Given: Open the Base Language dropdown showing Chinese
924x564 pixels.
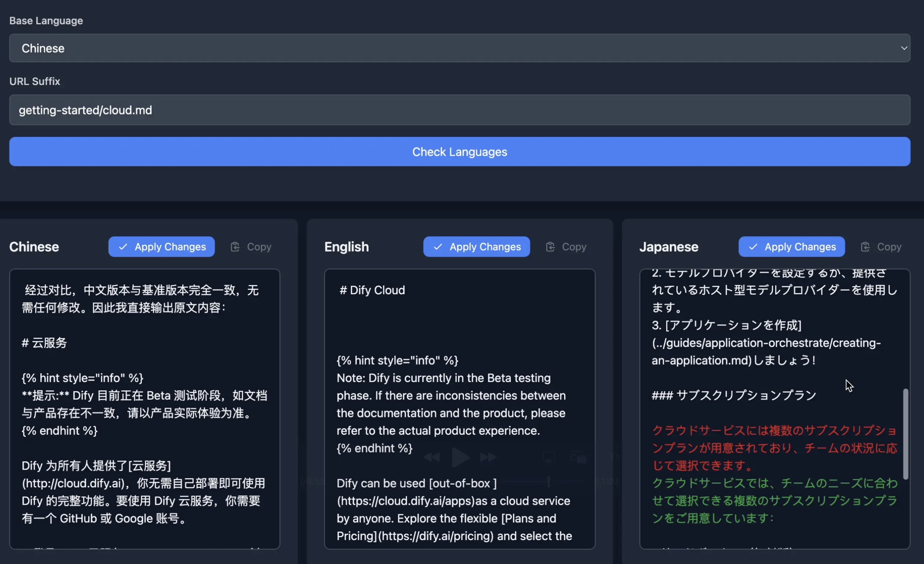Looking at the screenshot, I should point(459,48).
